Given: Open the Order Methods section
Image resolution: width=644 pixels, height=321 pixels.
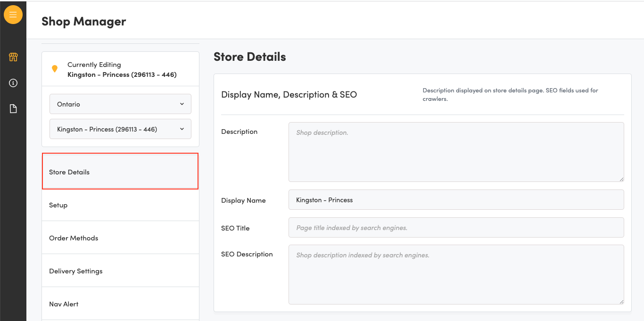Looking at the screenshot, I should tap(120, 238).
